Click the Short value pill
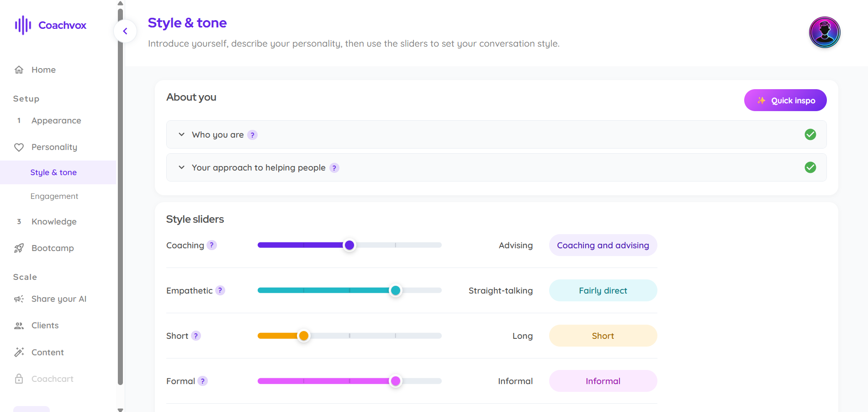Viewport: 868px width, 412px height. (603, 336)
